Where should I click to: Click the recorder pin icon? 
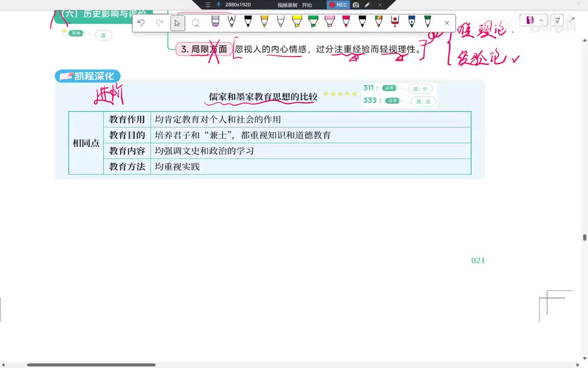point(218,5)
